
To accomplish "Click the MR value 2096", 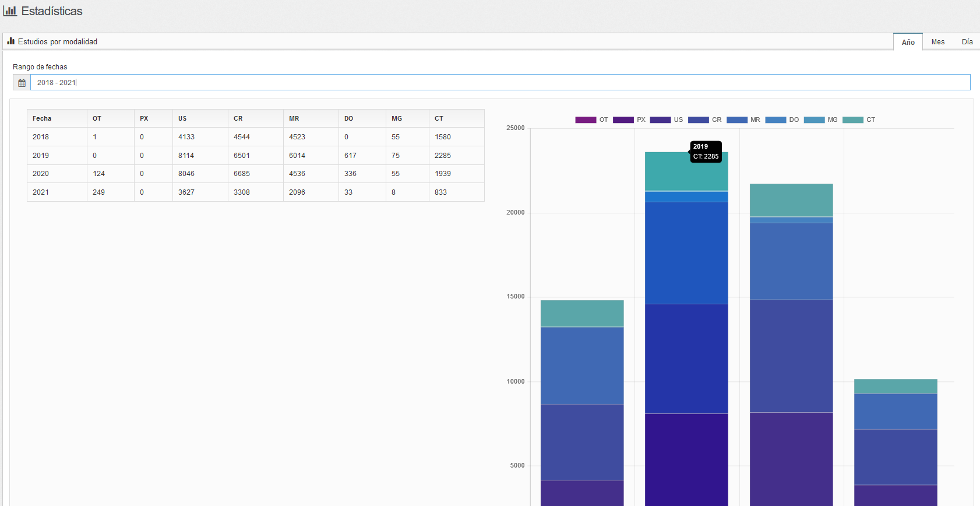I will (297, 192).
